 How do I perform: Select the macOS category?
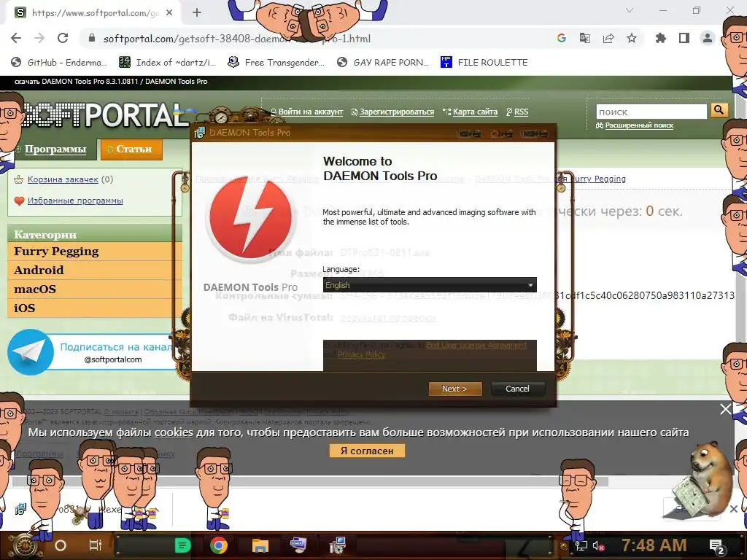click(x=94, y=289)
